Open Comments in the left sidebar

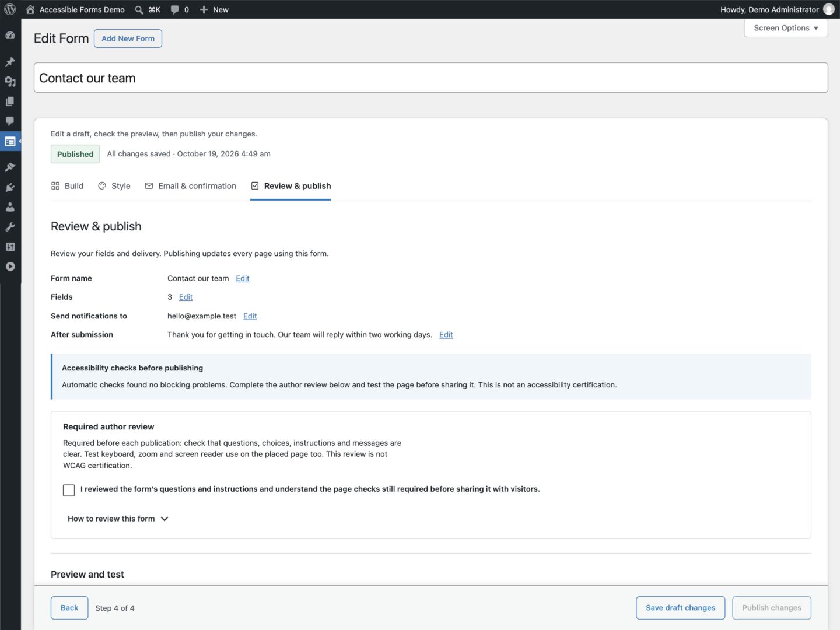pyautogui.click(x=10, y=121)
